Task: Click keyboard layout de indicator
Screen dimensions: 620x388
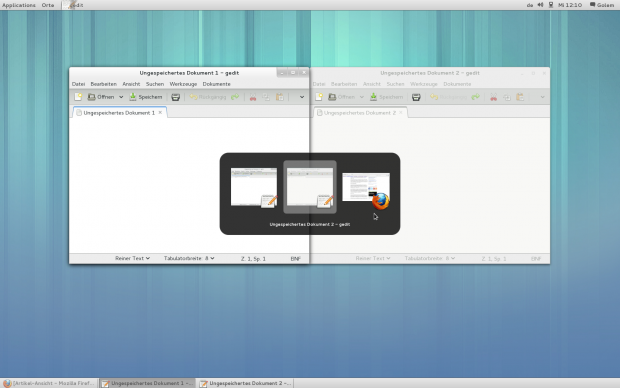Action: 530,5
